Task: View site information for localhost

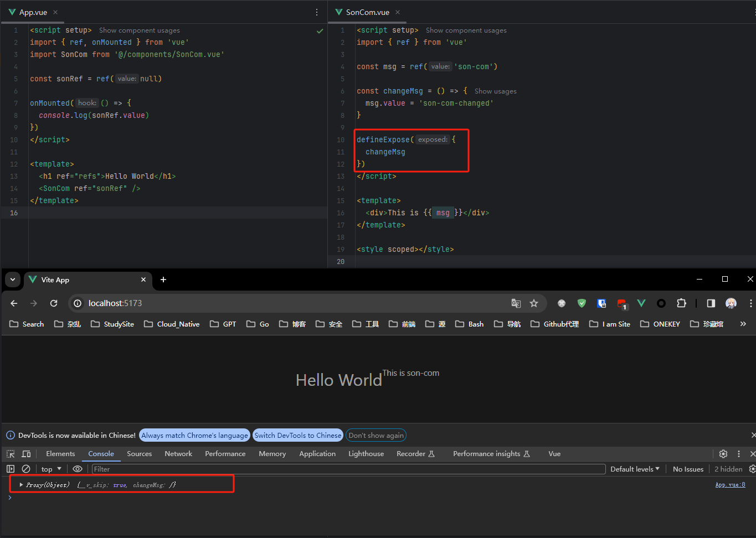Action: [78, 303]
